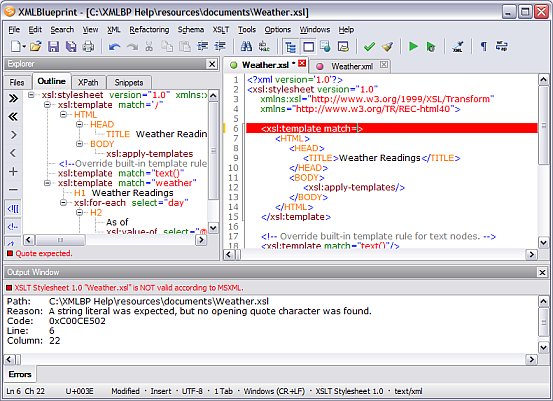Collapse the xsl:template match='/' node

tap(47, 105)
